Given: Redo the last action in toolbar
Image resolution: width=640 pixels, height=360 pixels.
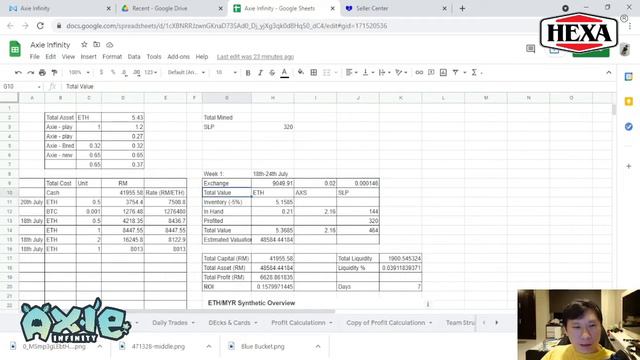Looking at the screenshot, I should tap(30, 73).
